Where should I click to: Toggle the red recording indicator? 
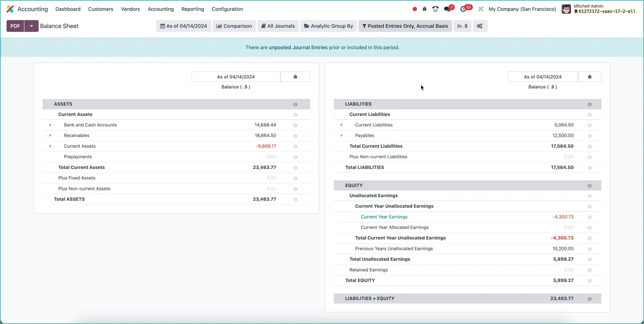(x=414, y=9)
